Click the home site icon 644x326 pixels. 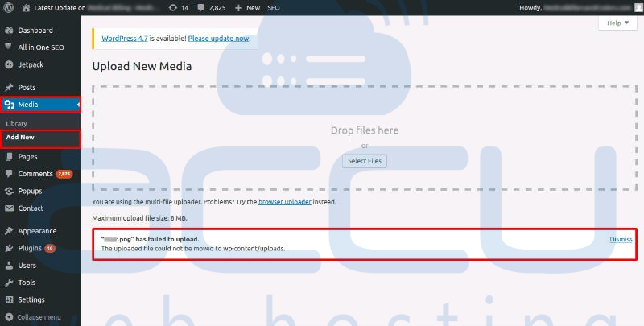click(x=27, y=8)
